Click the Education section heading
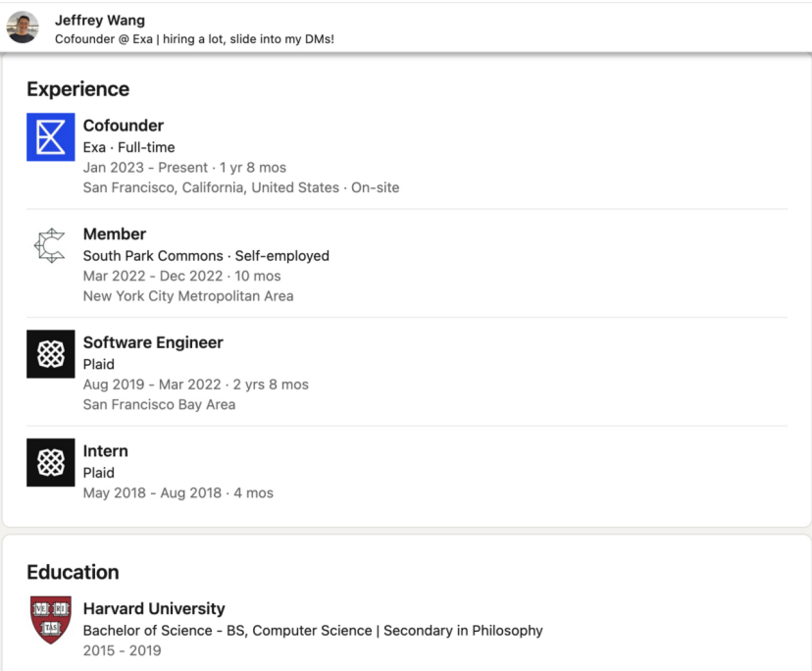812x671 pixels. [73, 572]
